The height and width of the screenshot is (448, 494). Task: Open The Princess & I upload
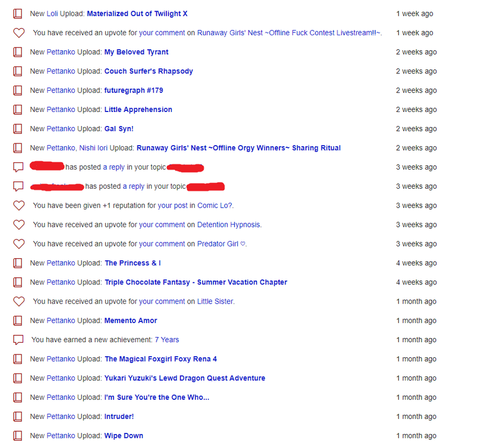click(133, 263)
